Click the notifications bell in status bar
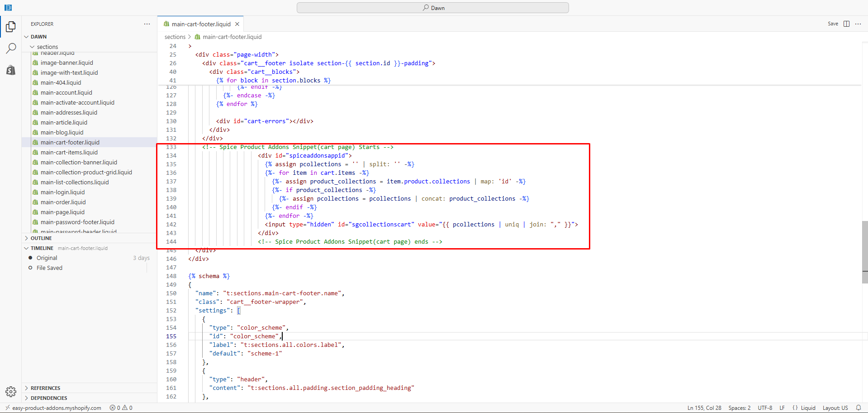The image size is (868, 413). coord(858,408)
